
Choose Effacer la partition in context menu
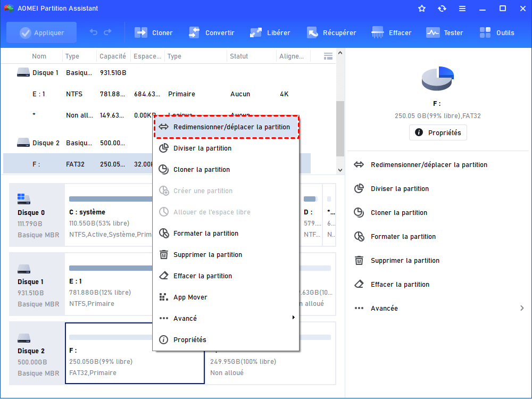226,276
